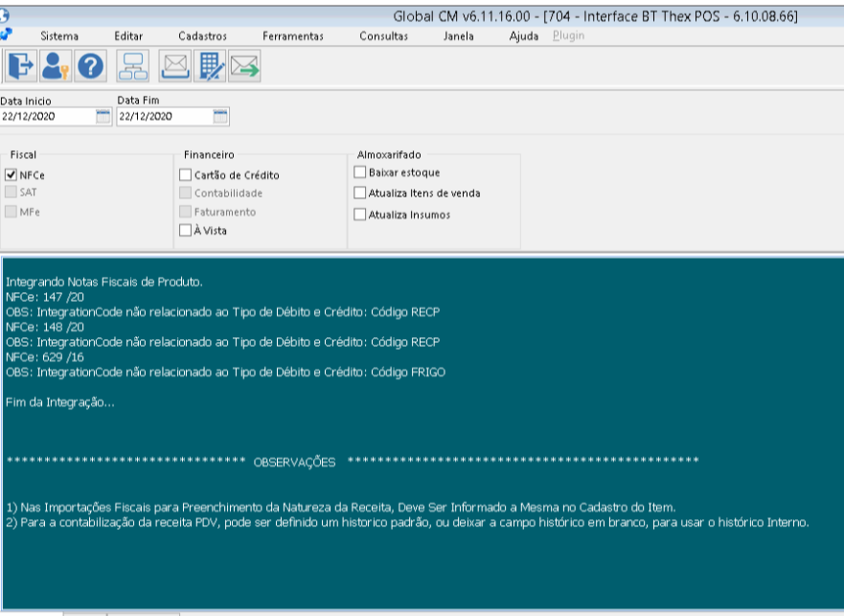This screenshot has width=844, height=616.
Task: Click the exit door toolbar icon
Action: [x=21, y=66]
